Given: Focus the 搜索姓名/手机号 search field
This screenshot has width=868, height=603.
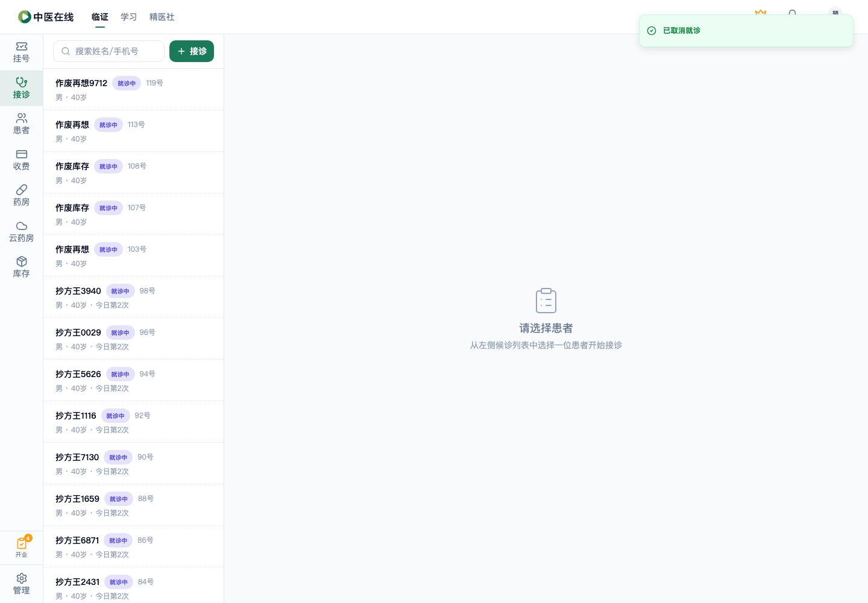Looking at the screenshot, I should 108,51.
